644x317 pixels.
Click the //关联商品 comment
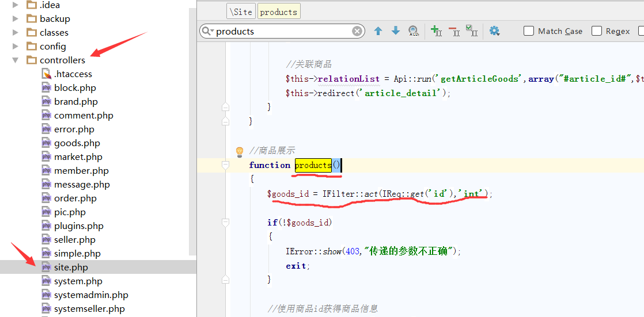click(x=309, y=64)
